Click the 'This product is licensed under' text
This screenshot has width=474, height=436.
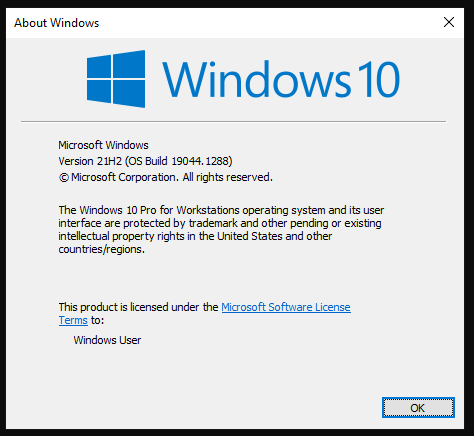pyautogui.click(x=138, y=307)
